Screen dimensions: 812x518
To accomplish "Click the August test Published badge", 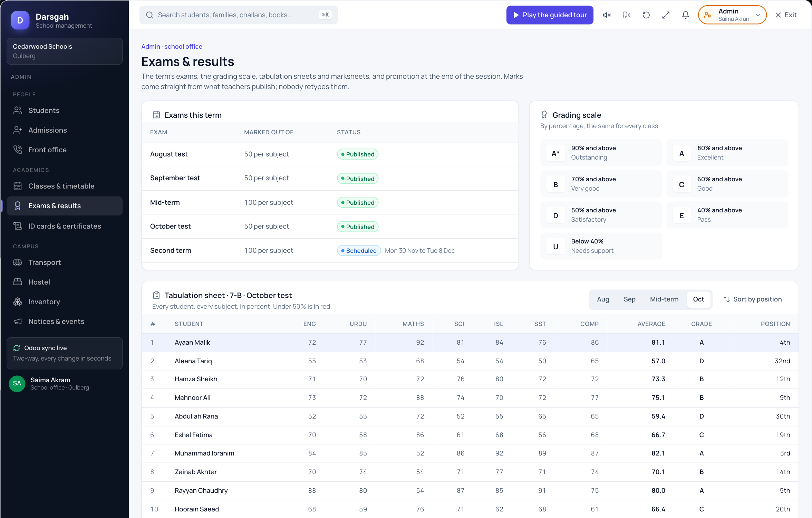I will [357, 154].
